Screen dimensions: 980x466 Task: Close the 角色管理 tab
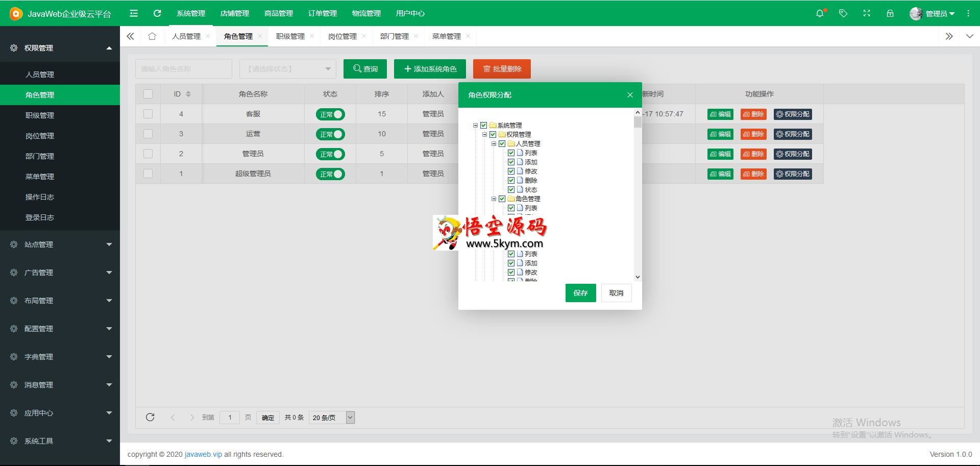[x=260, y=36]
